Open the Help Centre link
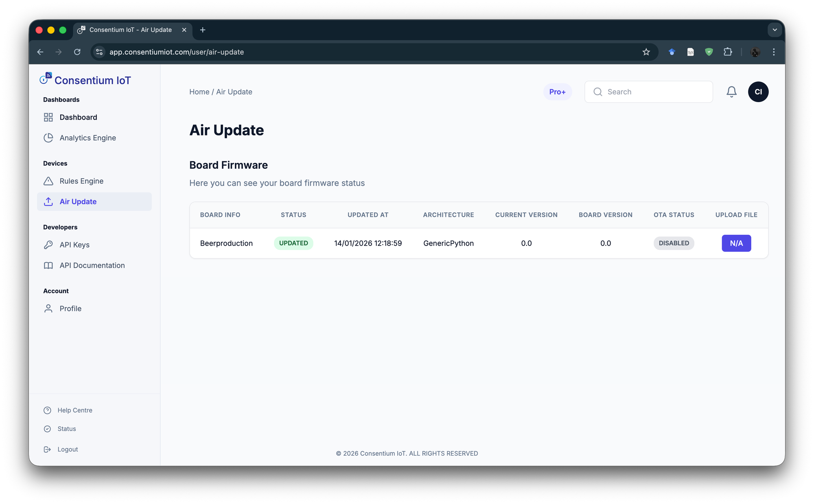Screen dimensions: 814x504 (75, 410)
